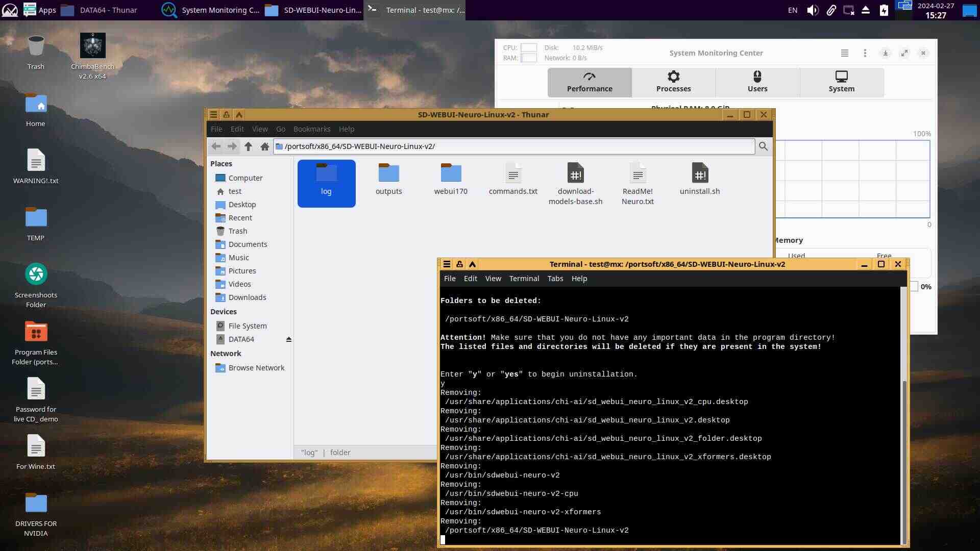This screenshot has height=551, width=980.
Task: Click the Thunar back navigation arrow
Action: click(x=216, y=146)
